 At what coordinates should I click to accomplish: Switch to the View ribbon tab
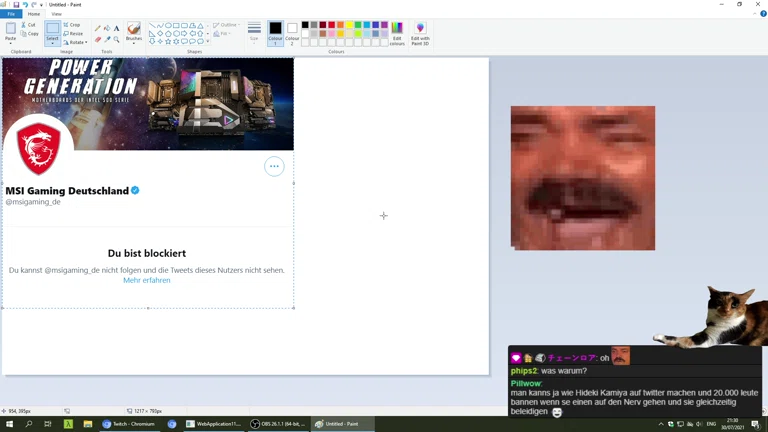point(56,14)
